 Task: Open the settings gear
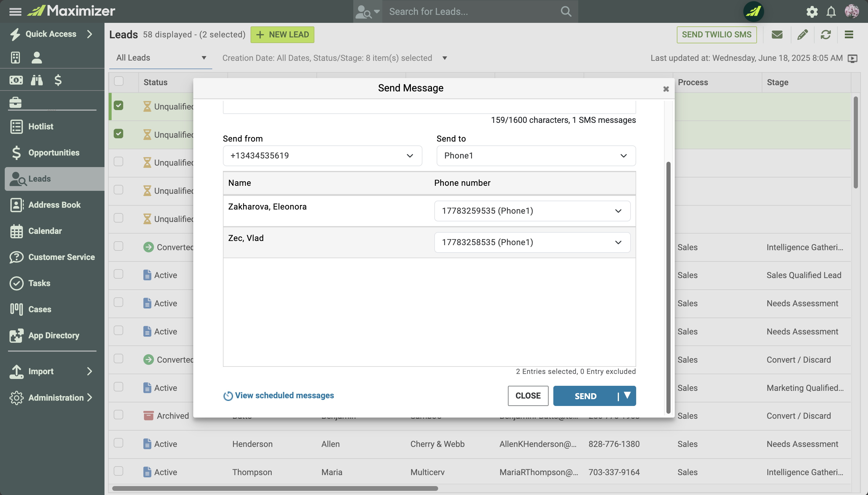812,12
